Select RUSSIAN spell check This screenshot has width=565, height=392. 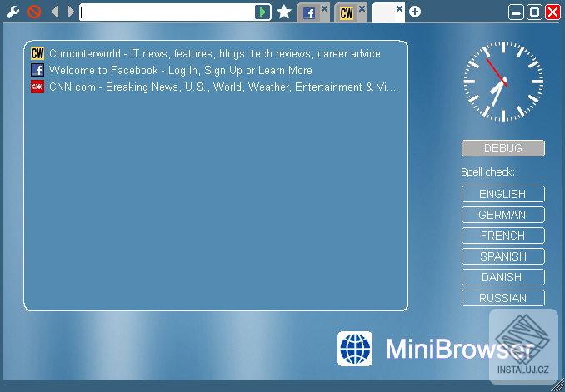pos(503,298)
